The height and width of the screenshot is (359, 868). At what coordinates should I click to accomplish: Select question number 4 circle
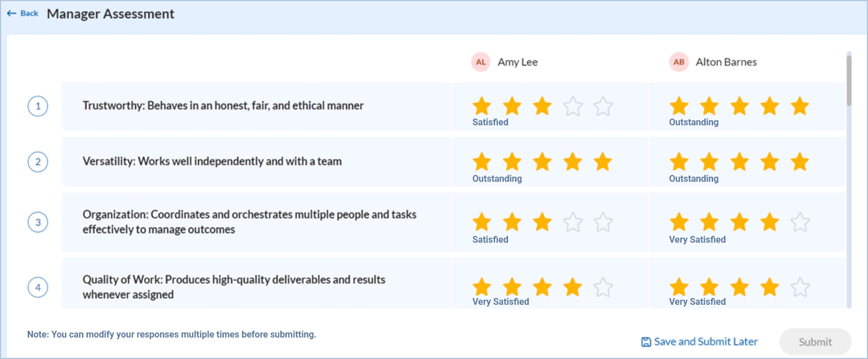click(38, 287)
